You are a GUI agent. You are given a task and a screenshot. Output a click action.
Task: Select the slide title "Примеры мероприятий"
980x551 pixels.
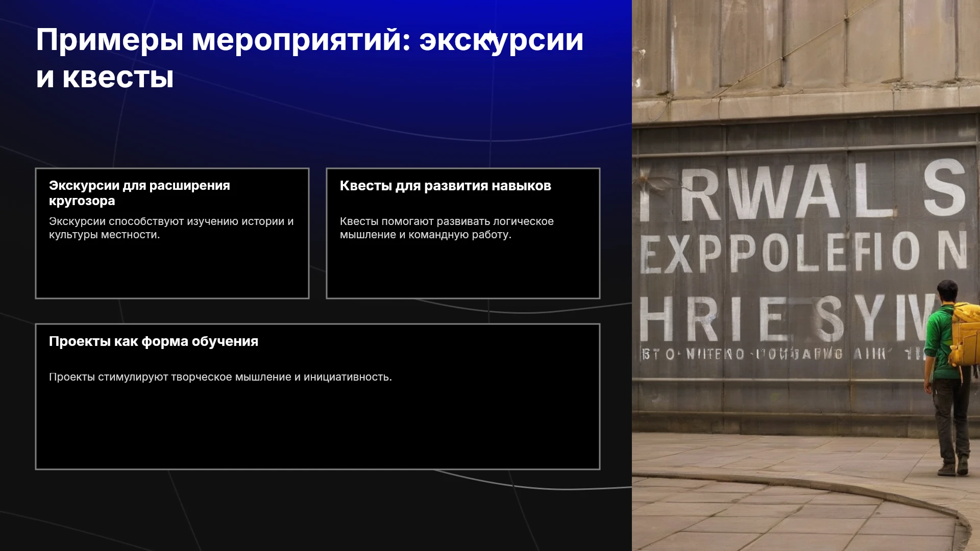tap(223, 40)
